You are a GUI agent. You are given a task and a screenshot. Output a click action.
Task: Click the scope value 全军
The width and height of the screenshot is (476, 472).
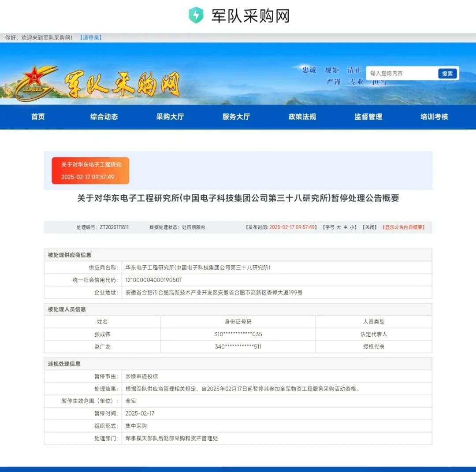[130, 401]
